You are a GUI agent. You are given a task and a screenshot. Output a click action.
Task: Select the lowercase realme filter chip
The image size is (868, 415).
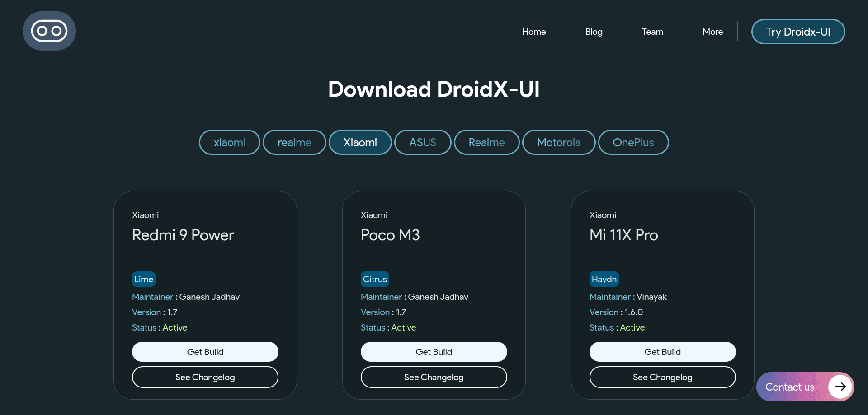(294, 142)
